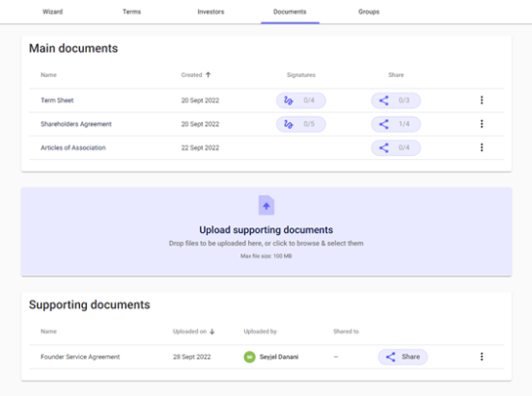Open Articles of Association kebab menu

pyautogui.click(x=482, y=147)
